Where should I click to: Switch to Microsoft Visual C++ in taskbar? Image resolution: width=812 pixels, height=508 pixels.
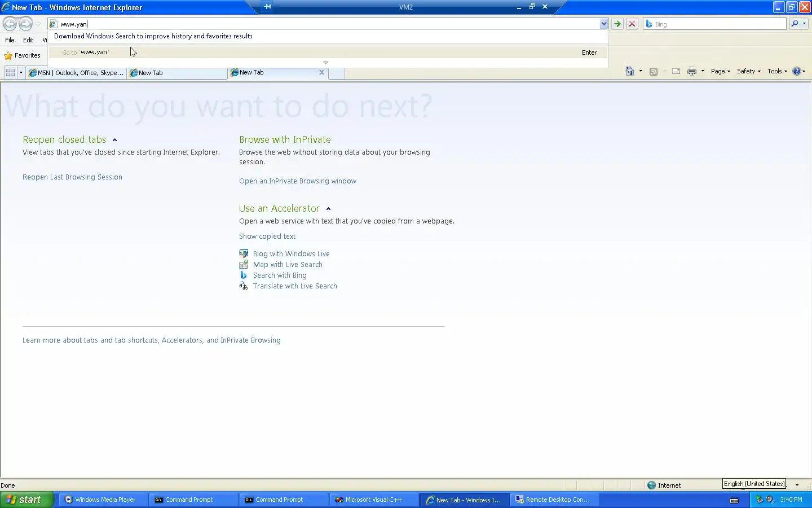374,500
